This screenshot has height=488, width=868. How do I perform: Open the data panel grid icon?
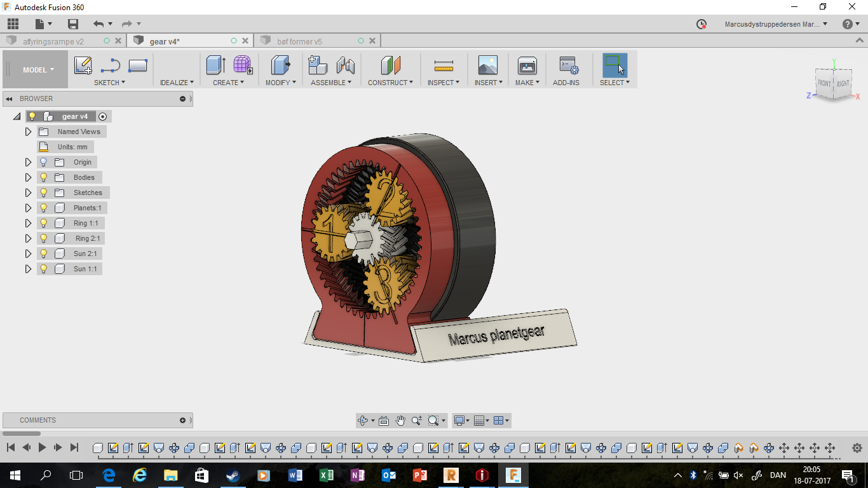tap(13, 24)
